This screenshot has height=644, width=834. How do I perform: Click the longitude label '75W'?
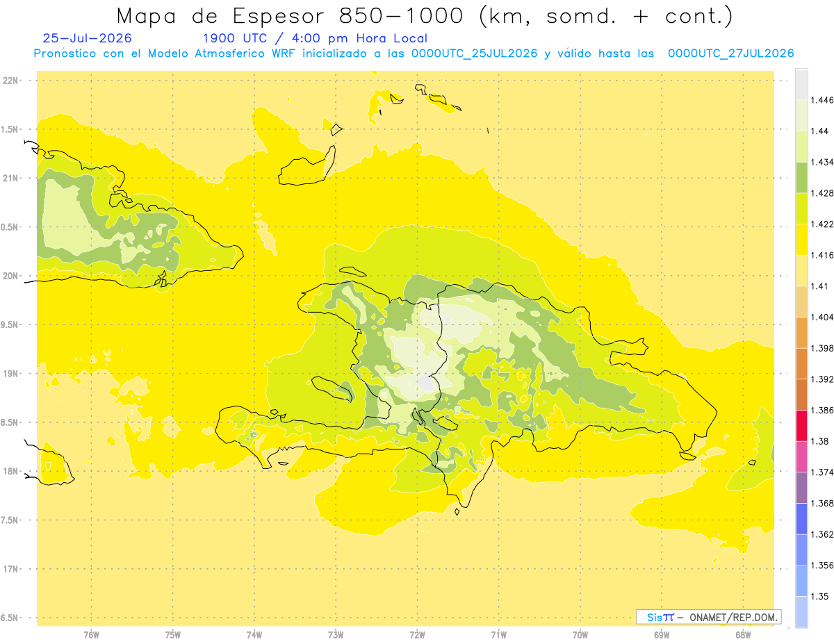tap(172, 635)
